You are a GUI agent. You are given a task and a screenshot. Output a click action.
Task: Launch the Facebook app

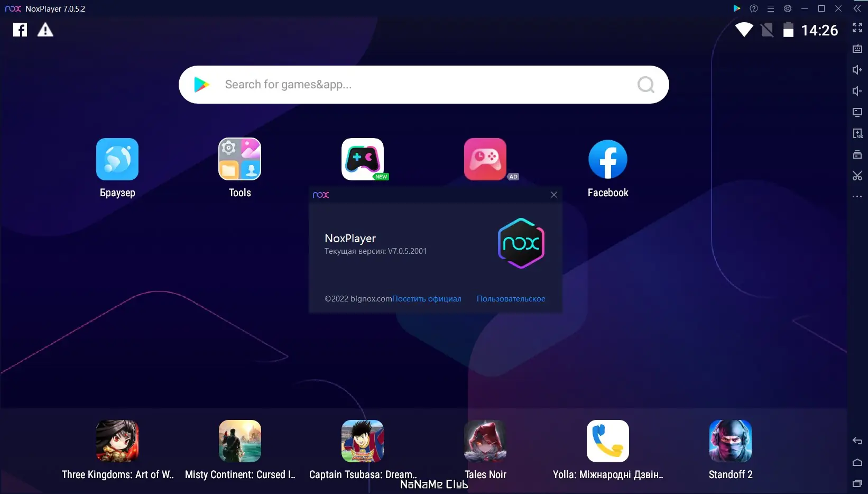pyautogui.click(x=608, y=159)
